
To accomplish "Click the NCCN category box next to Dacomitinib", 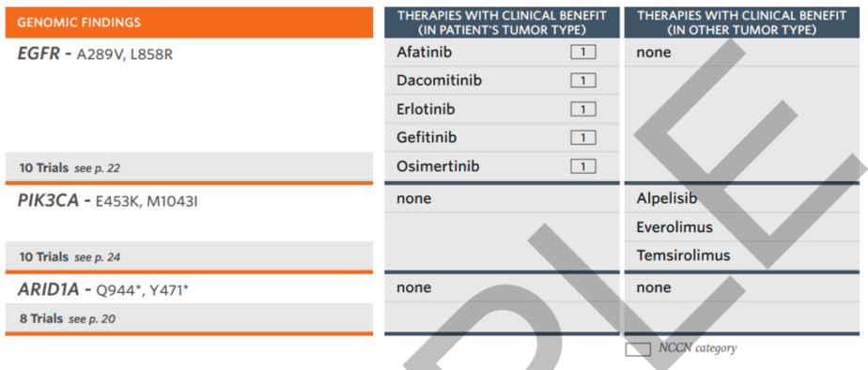I will [x=583, y=81].
